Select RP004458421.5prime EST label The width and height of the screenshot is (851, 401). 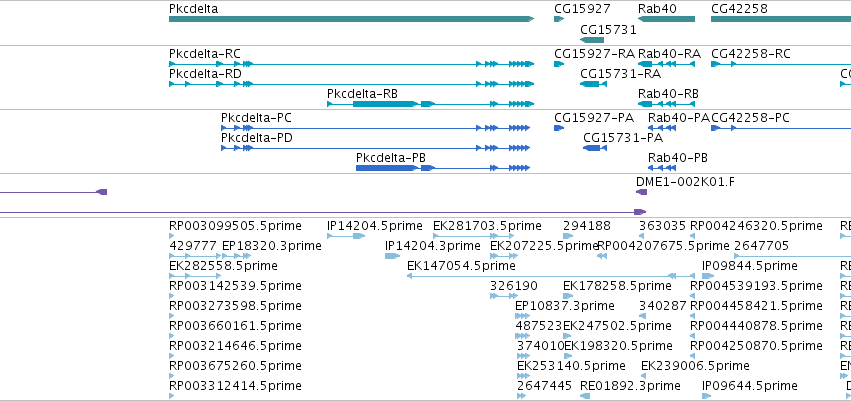pos(757,306)
